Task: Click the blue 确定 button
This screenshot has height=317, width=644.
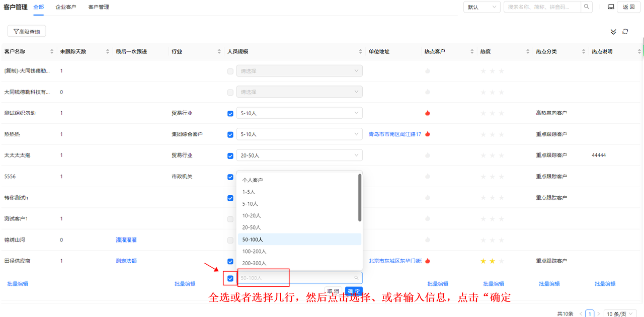Action: 354,291
